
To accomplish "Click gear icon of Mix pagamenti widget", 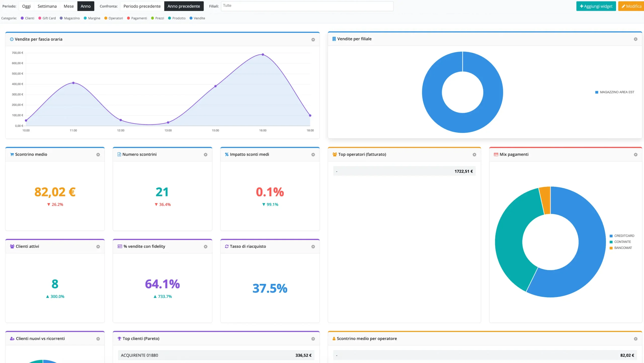I will click(635, 155).
